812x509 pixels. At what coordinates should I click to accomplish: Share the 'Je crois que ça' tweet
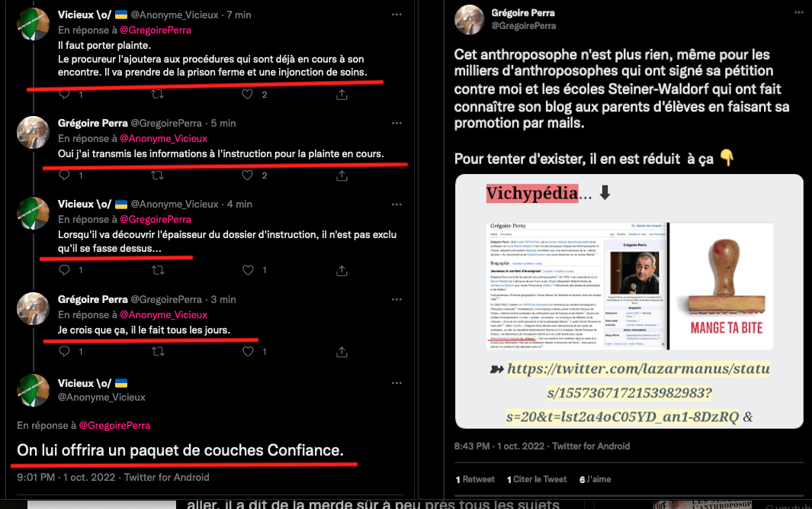342,352
